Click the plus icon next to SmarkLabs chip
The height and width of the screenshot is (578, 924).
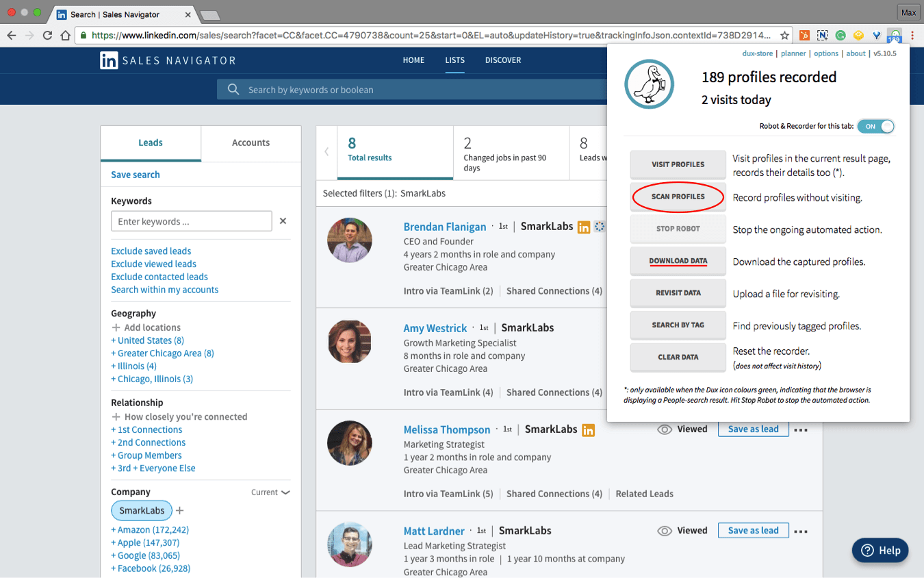coord(180,510)
